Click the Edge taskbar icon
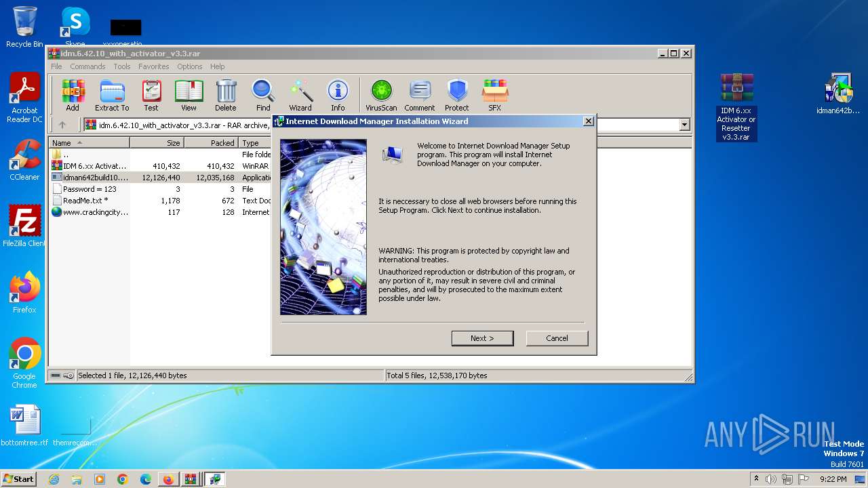Viewport: 868px width, 488px height. (145, 479)
